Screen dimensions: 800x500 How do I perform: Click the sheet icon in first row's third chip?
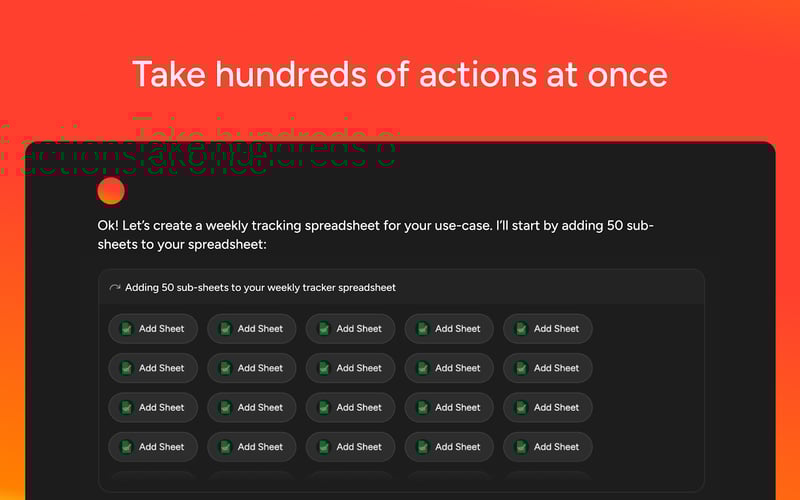coord(324,328)
